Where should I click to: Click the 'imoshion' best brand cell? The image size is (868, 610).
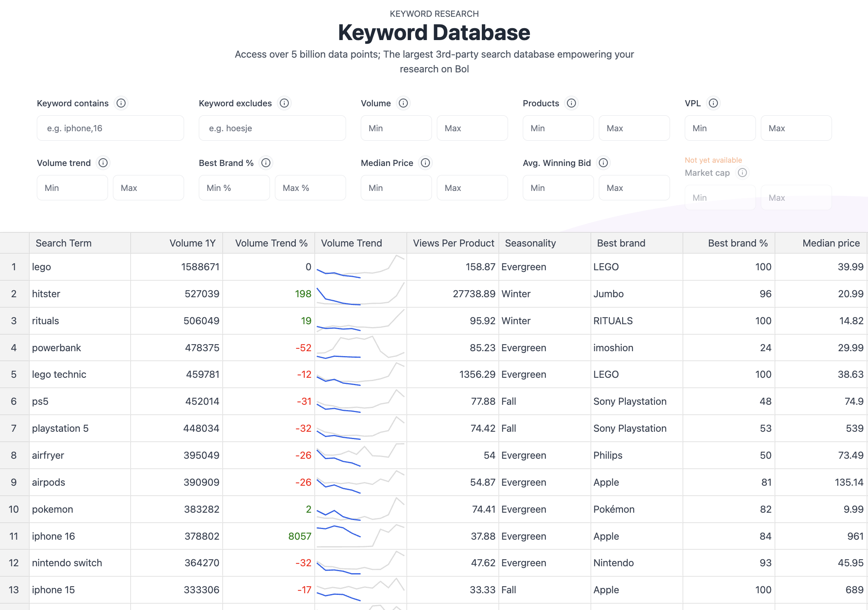pos(637,348)
